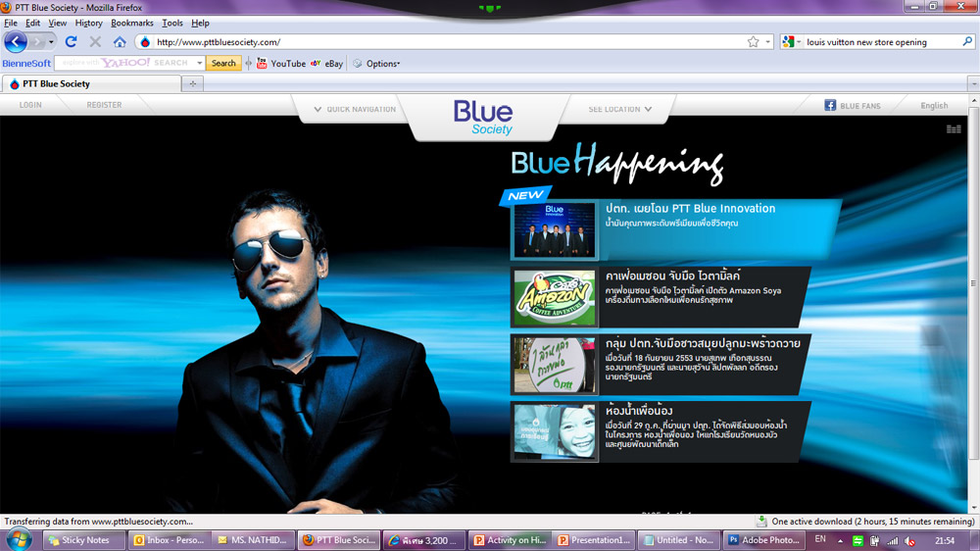This screenshot has height=551, width=980.
Task: Click the magnifier in the Google search box
Action: click(967, 41)
